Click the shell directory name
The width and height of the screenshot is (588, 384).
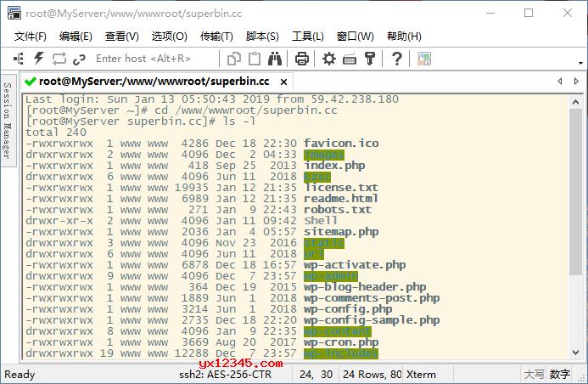(x=321, y=221)
